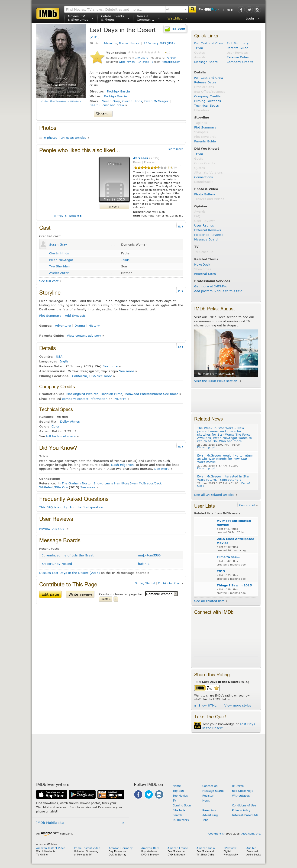Click the Edit link in the Cast section
This screenshot has height=868, width=297.
click(181, 227)
